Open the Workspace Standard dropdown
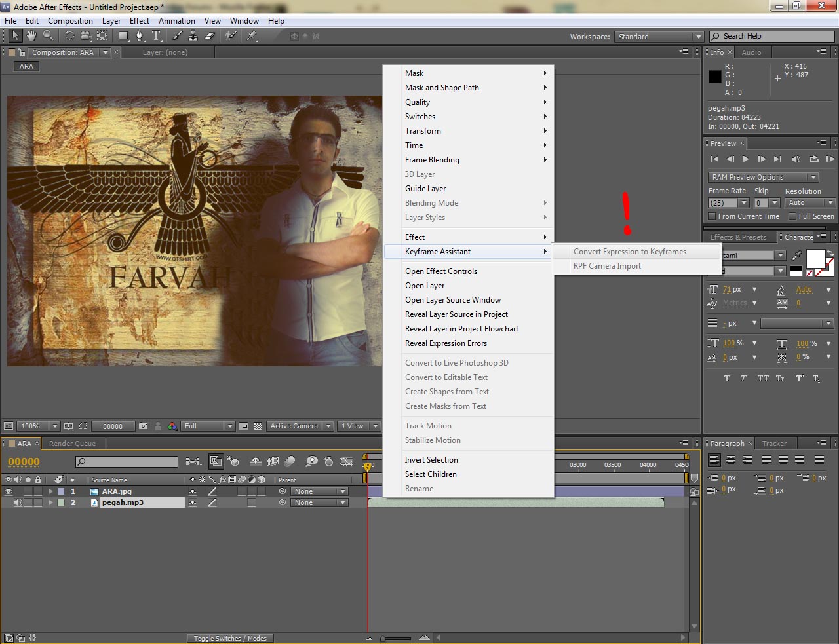839x644 pixels. [x=659, y=37]
